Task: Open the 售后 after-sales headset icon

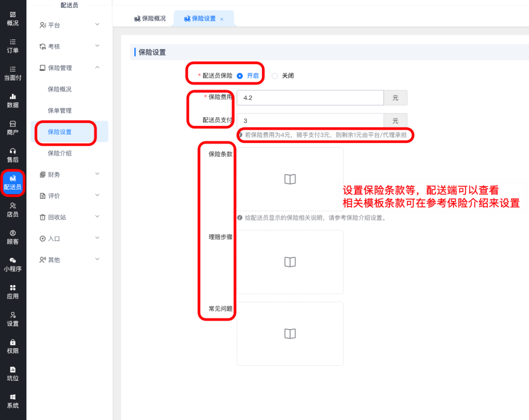Action: (x=13, y=155)
